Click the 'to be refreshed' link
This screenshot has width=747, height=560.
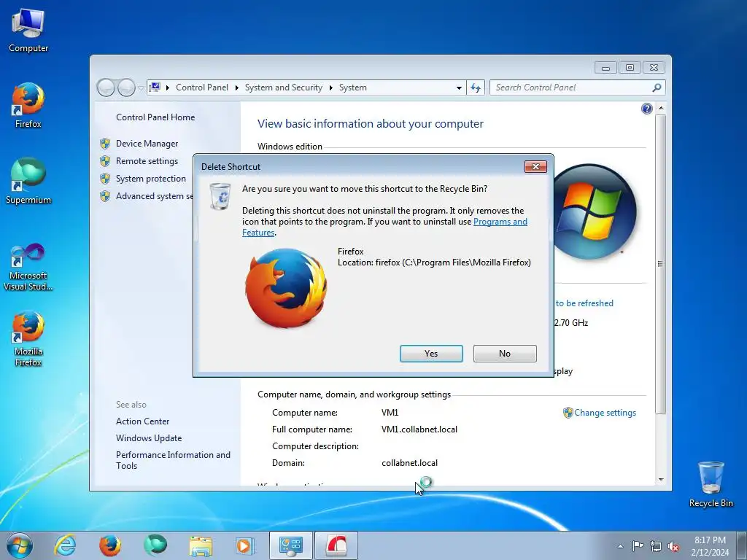click(584, 303)
